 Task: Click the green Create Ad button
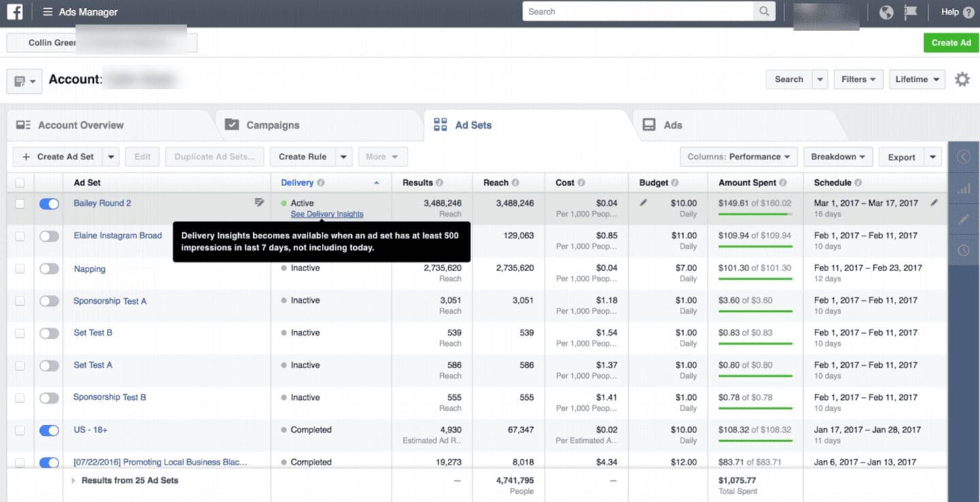pos(951,42)
